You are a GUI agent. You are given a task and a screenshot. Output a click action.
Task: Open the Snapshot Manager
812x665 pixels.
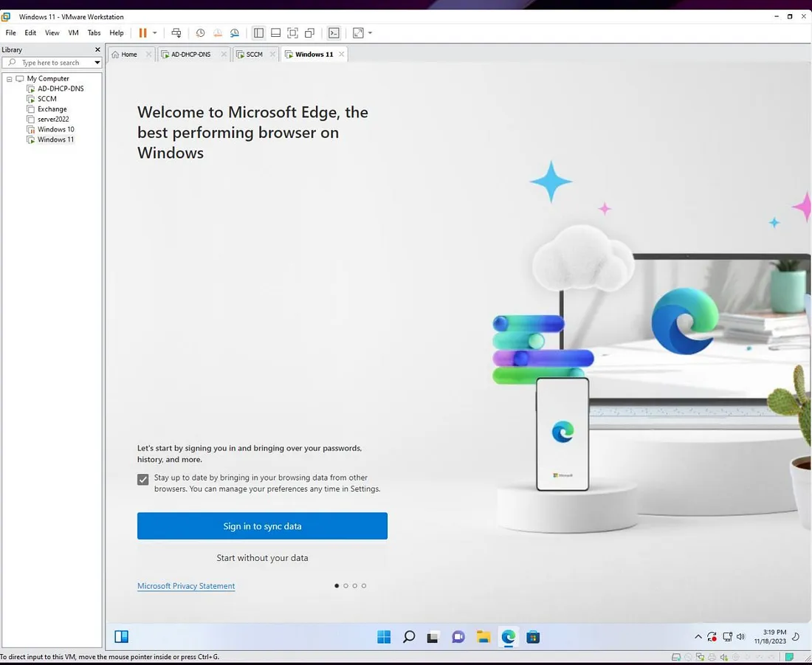pos(235,32)
